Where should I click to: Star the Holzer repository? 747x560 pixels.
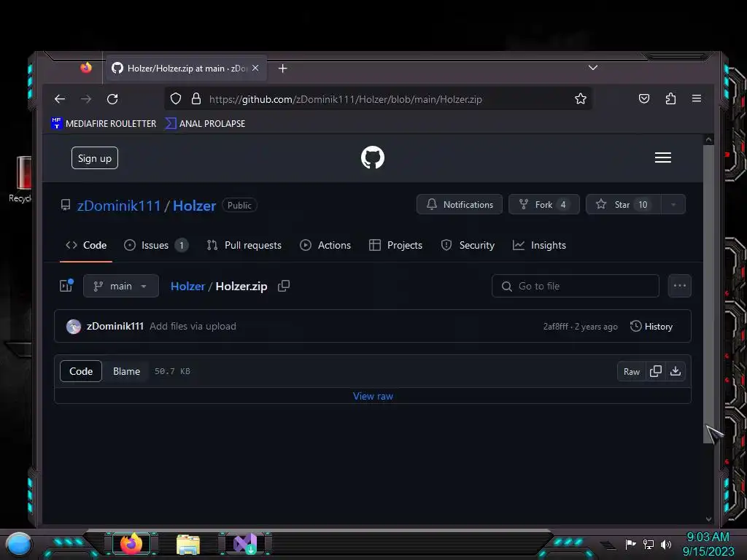pos(623,204)
